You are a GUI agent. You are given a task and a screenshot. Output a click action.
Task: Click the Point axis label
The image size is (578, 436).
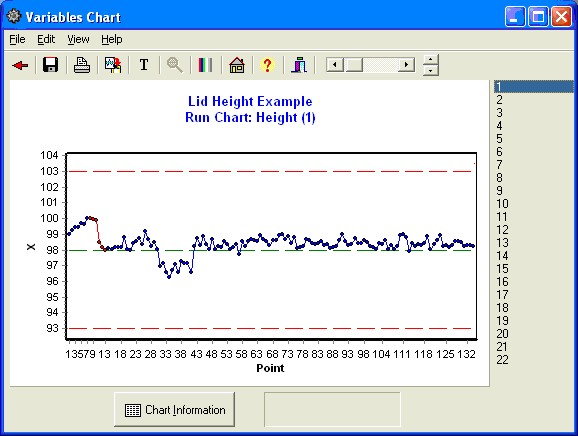coord(270,368)
